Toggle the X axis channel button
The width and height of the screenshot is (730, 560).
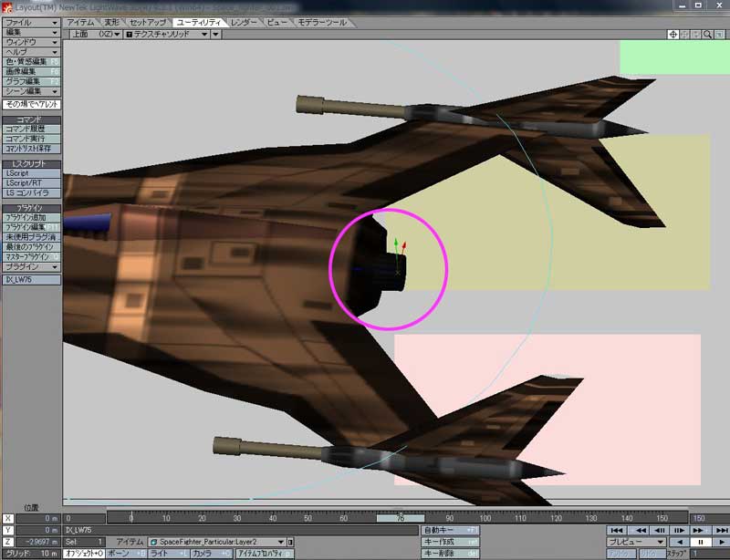(x=8, y=518)
